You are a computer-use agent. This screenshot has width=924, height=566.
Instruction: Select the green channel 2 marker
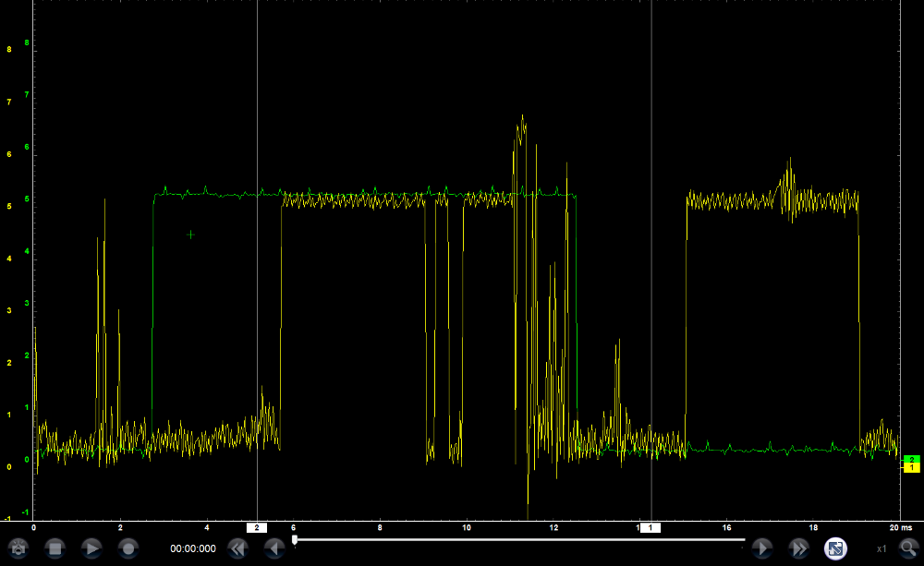point(911,459)
